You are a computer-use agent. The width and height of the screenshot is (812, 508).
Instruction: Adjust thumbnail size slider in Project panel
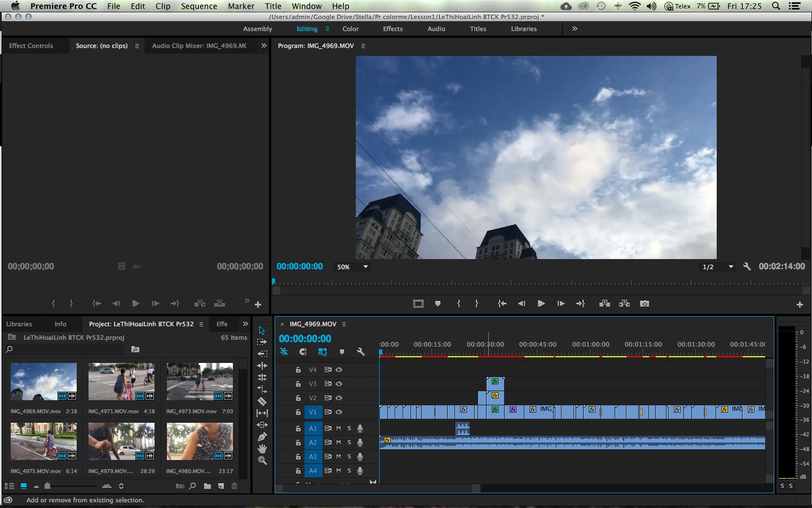tap(47, 486)
